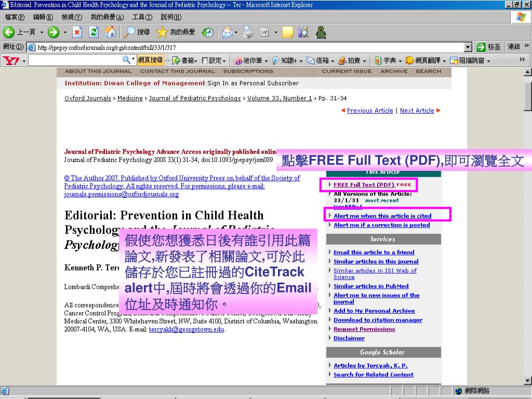Click the Mail envelope icon
The image size is (532, 399).
point(228,32)
